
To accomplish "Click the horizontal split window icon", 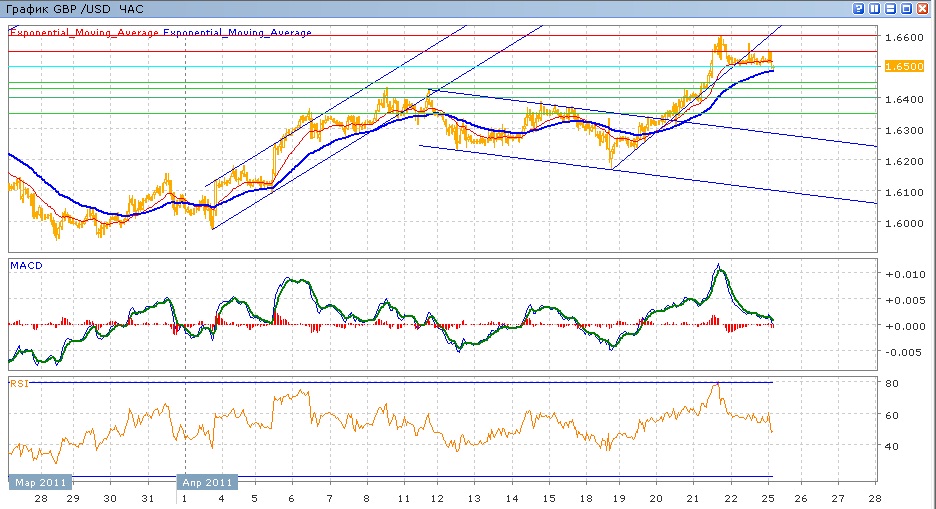I will (x=890, y=8).
